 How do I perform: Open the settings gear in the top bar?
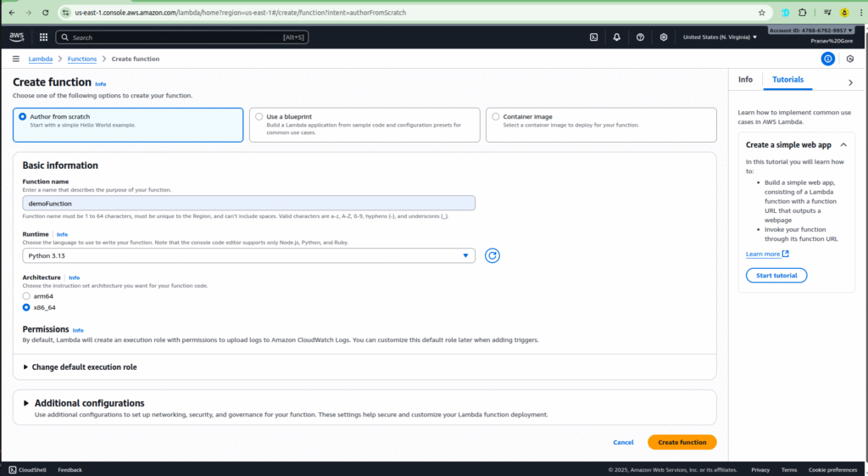pyautogui.click(x=663, y=37)
